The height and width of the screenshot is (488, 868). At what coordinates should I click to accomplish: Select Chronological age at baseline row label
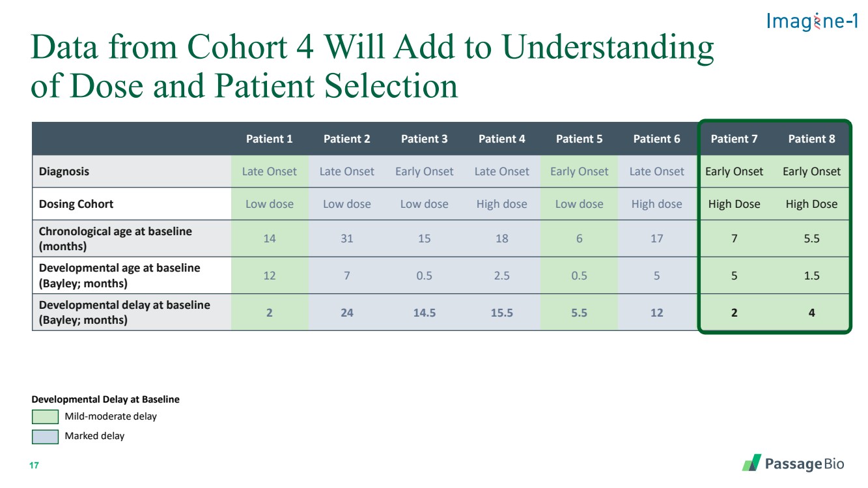click(x=115, y=239)
